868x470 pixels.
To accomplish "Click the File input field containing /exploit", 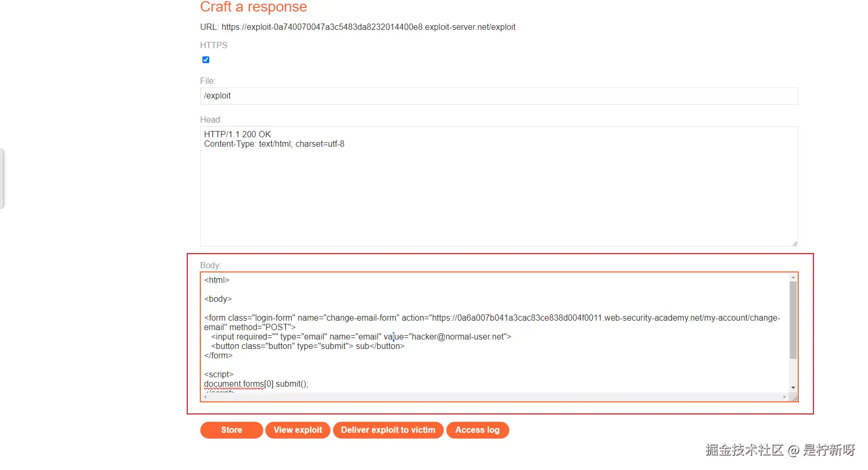I will pyautogui.click(x=499, y=96).
